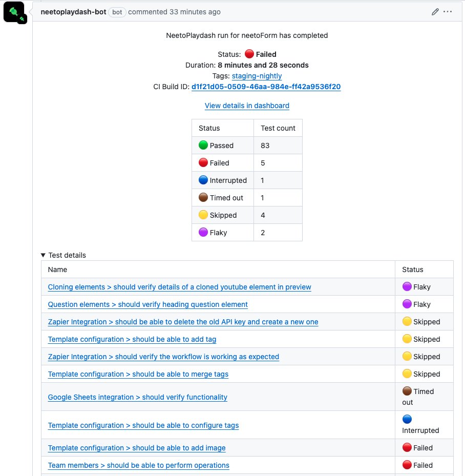Viewport: 465px width, 476px height.
Task: Click the Passed count value 83
Action: coord(265,146)
